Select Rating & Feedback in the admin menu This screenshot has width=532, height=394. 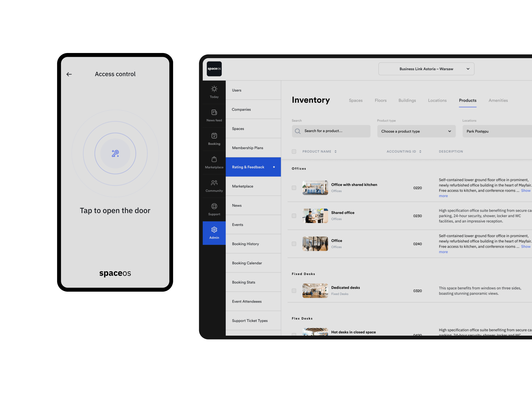(253, 167)
